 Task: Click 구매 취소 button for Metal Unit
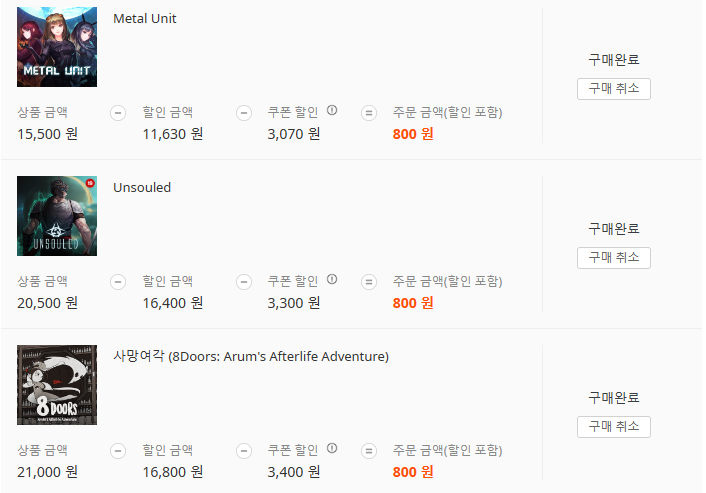coord(613,89)
